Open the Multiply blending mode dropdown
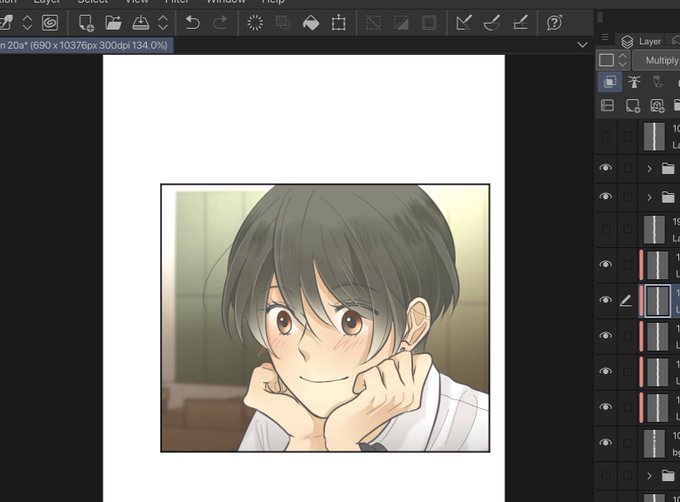The width and height of the screenshot is (680, 502). click(x=656, y=60)
